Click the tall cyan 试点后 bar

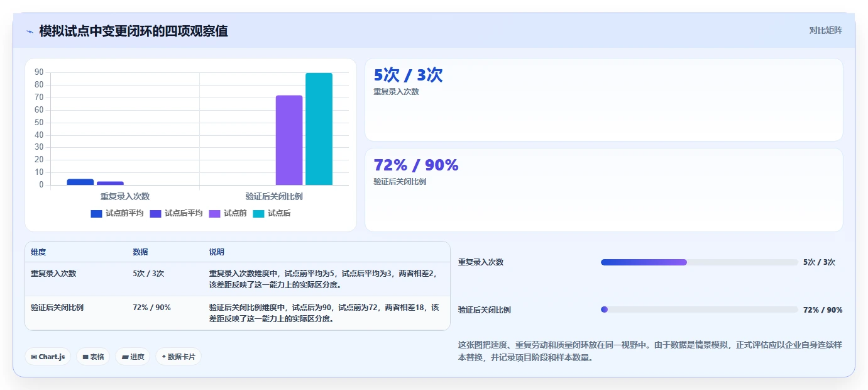(x=319, y=129)
